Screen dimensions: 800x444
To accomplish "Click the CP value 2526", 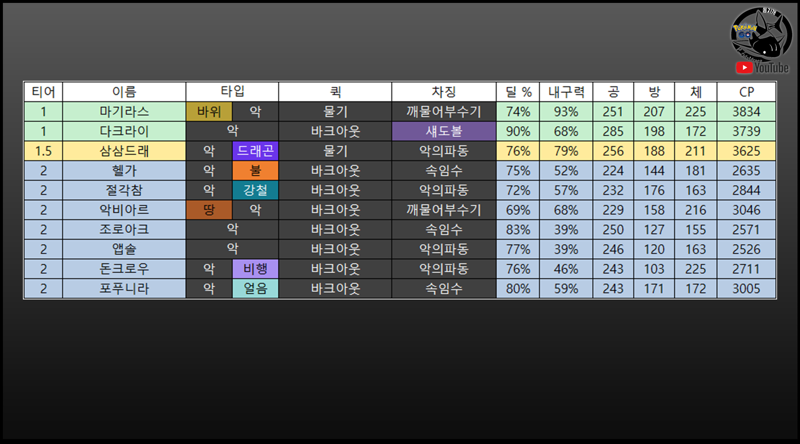I will coord(746,249).
